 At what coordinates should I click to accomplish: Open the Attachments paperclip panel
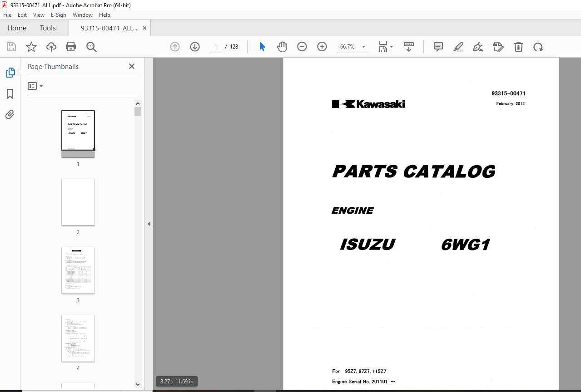(10, 114)
